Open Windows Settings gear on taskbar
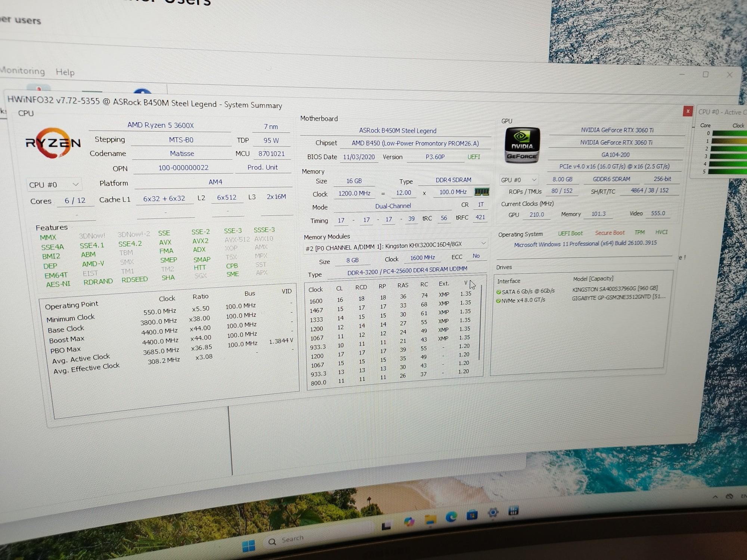The image size is (747, 560). tap(493, 513)
